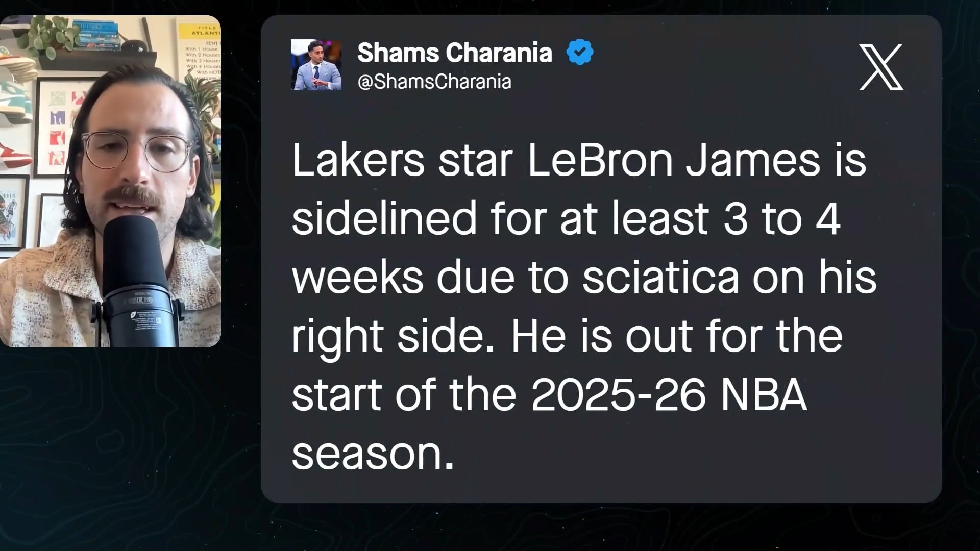Open the @ShamsCharania handle link
Viewport: 980px width, 551px height.
[434, 82]
